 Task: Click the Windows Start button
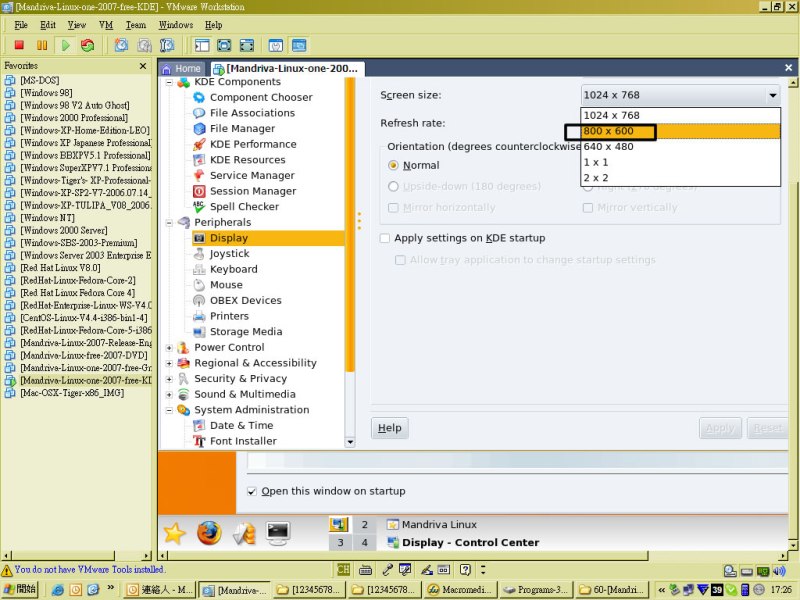20,589
